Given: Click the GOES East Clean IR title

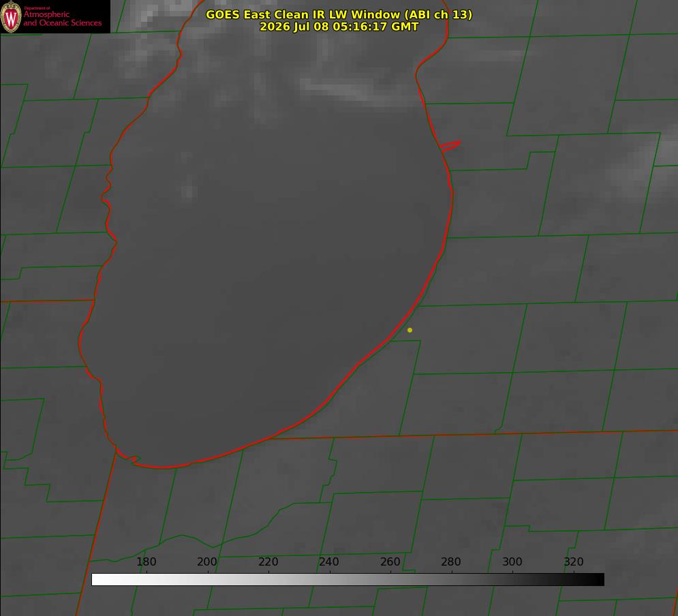Looking at the screenshot, I should (339, 14).
